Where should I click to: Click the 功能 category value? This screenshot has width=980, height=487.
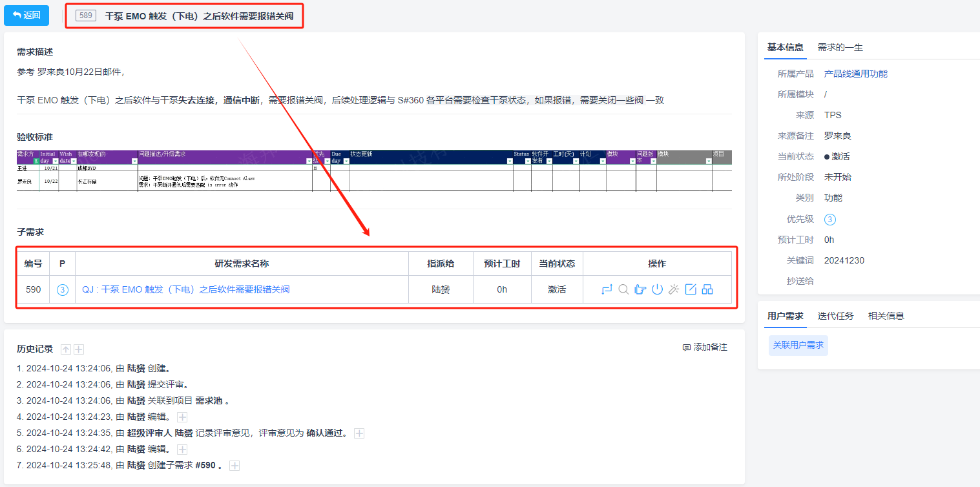(833, 198)
